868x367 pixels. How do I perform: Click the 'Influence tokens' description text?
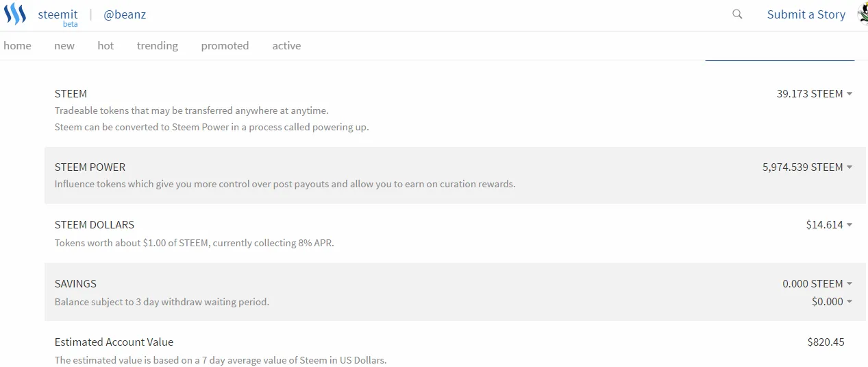[x=285, y=185]
